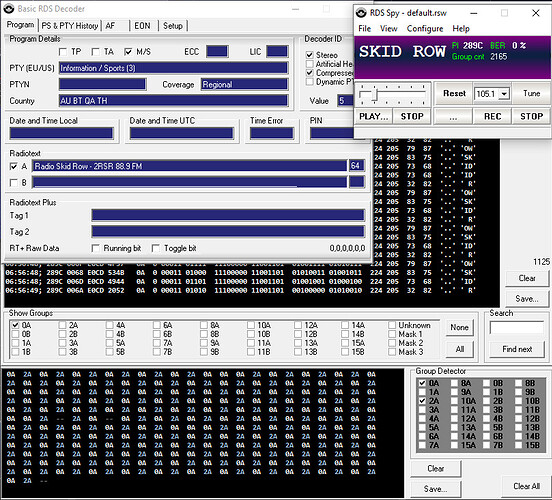552x500 pixels.
Task: Click the Country AU BT QA TH field
Action: (174, 101)
